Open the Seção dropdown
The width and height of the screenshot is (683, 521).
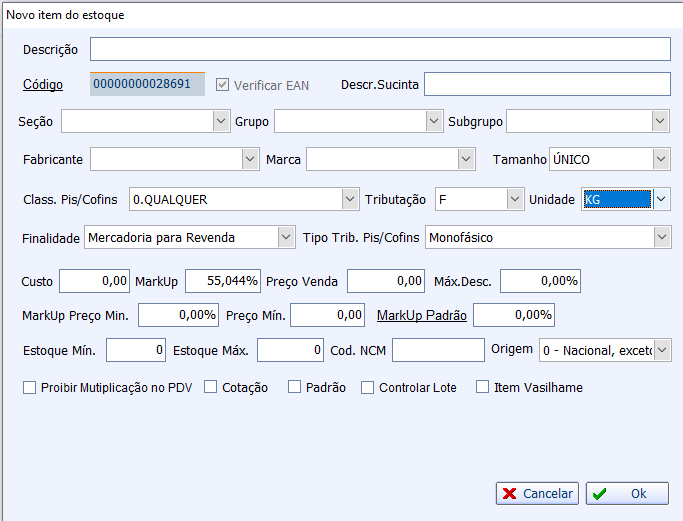coord(221,121)
